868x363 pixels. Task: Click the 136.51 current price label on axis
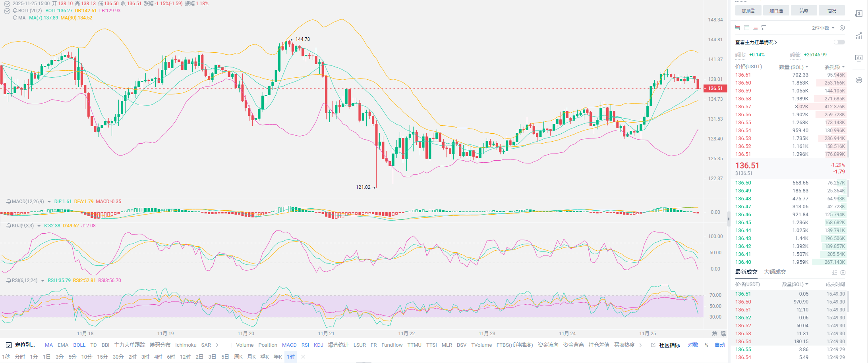pyautogui.click(x=715, y=88)
